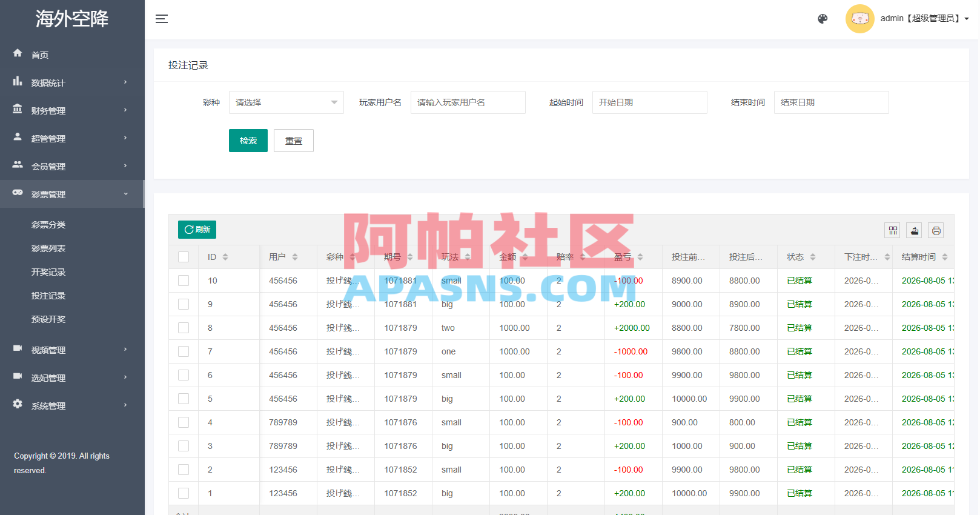Click the home icon beside 首页
Viewport: 980px width, 515px height.
click(x=18, y=53)
